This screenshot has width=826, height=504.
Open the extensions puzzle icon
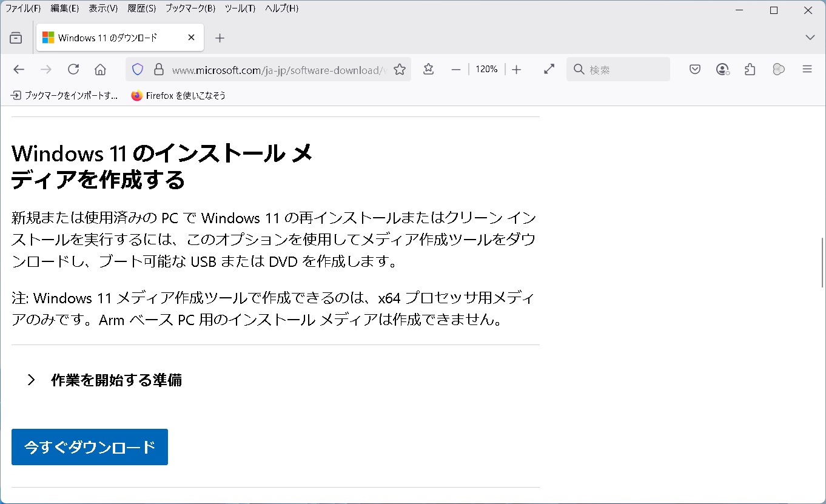click(x=750, y=69)
